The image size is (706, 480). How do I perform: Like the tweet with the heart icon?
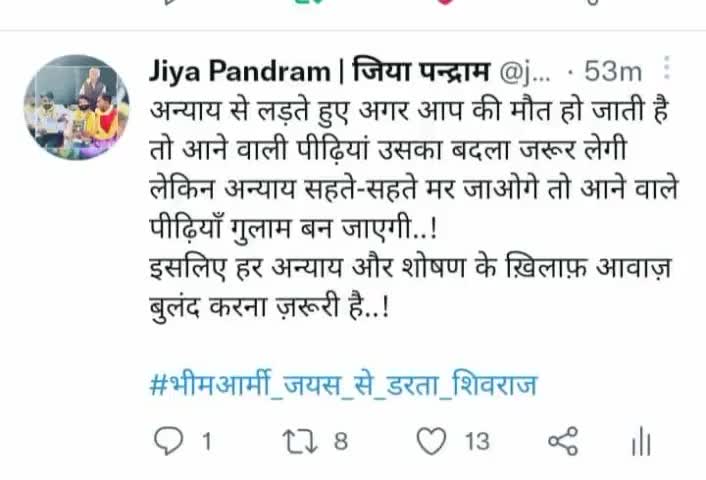tap(431, 440)
